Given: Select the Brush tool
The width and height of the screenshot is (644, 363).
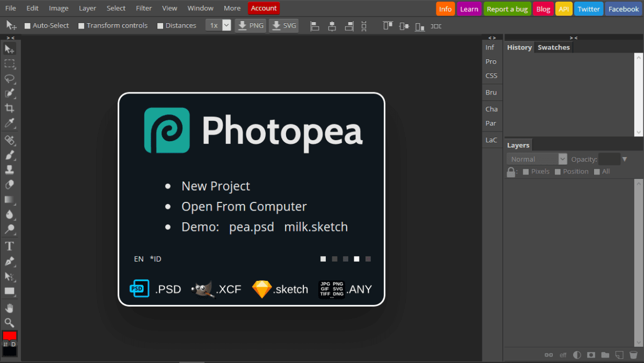Looking at the screenshot, I should pos(9,155).
